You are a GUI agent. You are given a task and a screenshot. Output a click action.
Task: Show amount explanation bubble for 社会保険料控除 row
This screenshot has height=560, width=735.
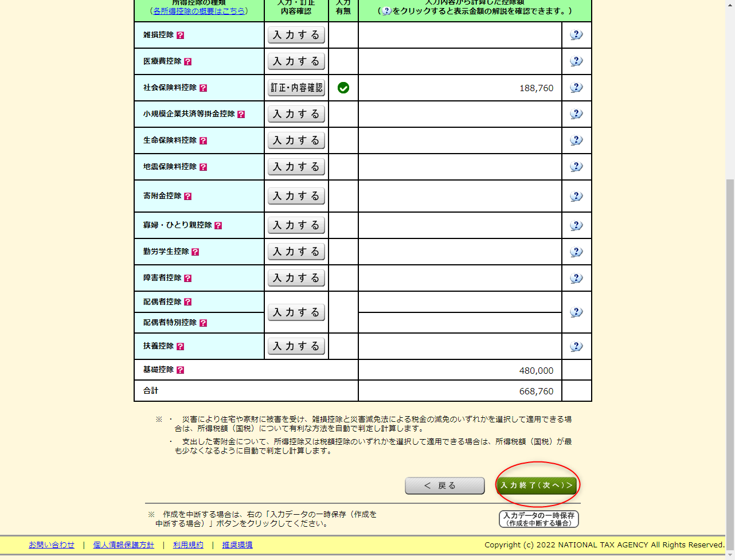pos(576,88)
